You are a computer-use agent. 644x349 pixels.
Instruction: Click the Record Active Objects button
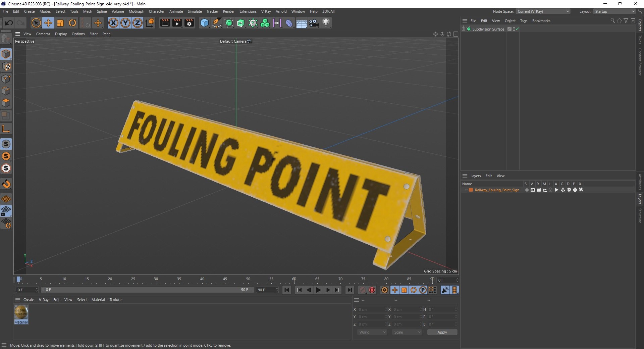pyautogui.click(x=372, y=290)
